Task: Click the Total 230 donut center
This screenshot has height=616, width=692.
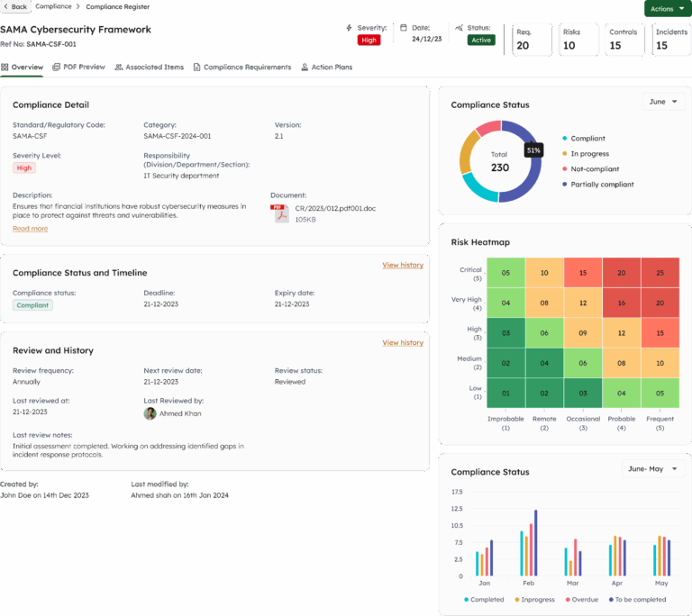Action: (x=499, y=162)
